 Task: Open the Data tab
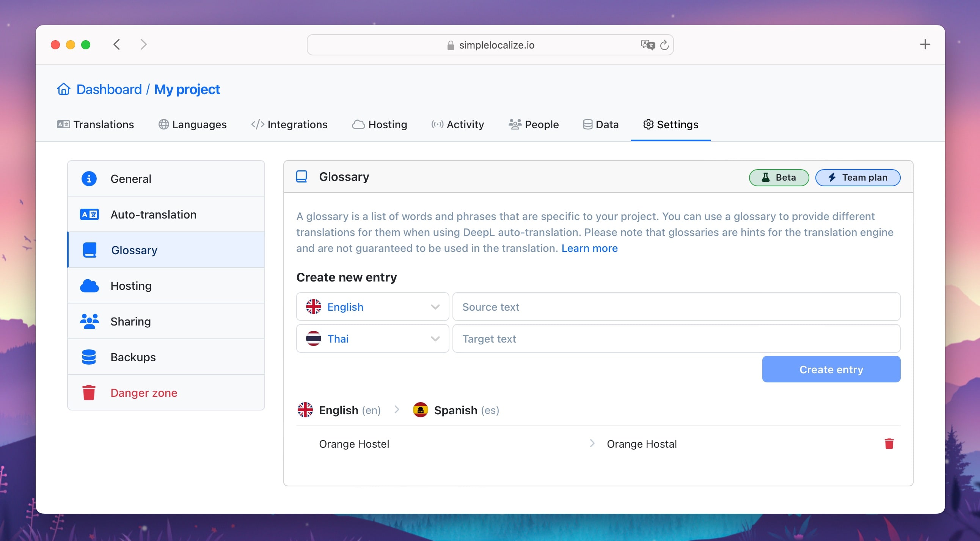(x=600, y=124)
